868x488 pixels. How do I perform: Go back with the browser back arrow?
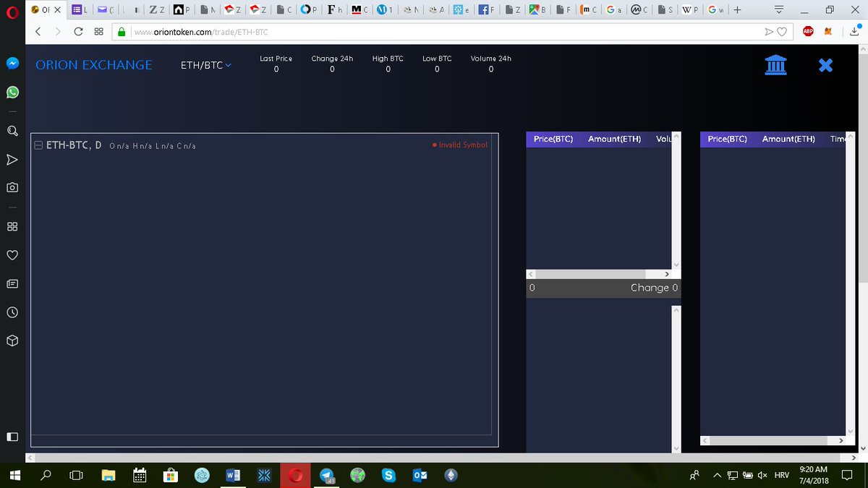coord(38,32)
